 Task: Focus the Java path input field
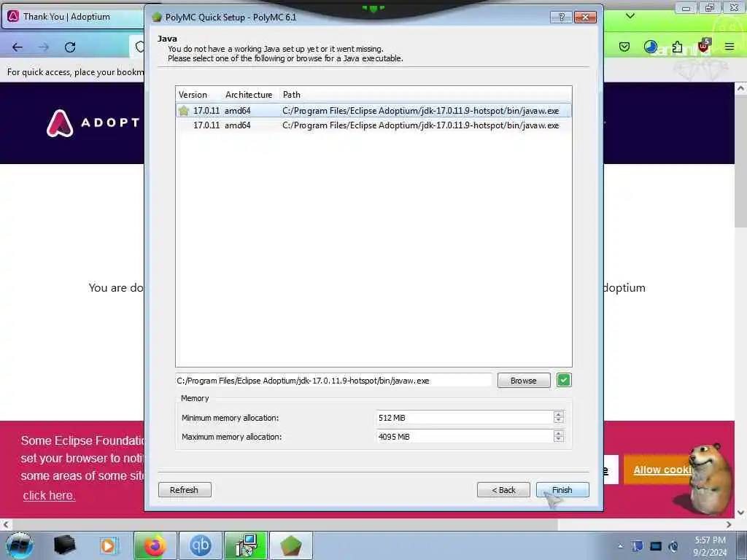pos(333,381)
